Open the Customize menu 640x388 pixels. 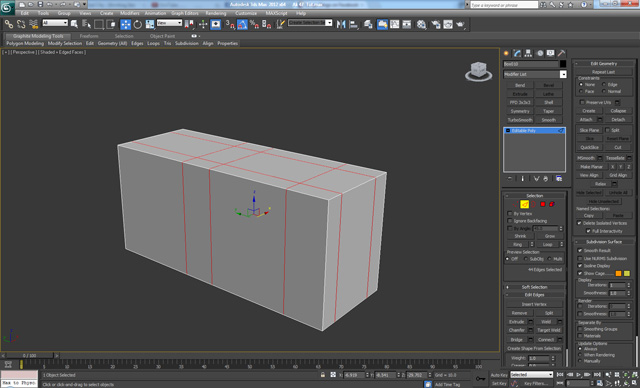coord(246,13)
